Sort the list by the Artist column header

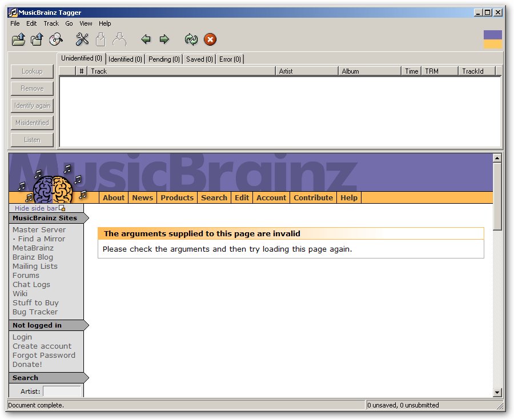point(306,71)
